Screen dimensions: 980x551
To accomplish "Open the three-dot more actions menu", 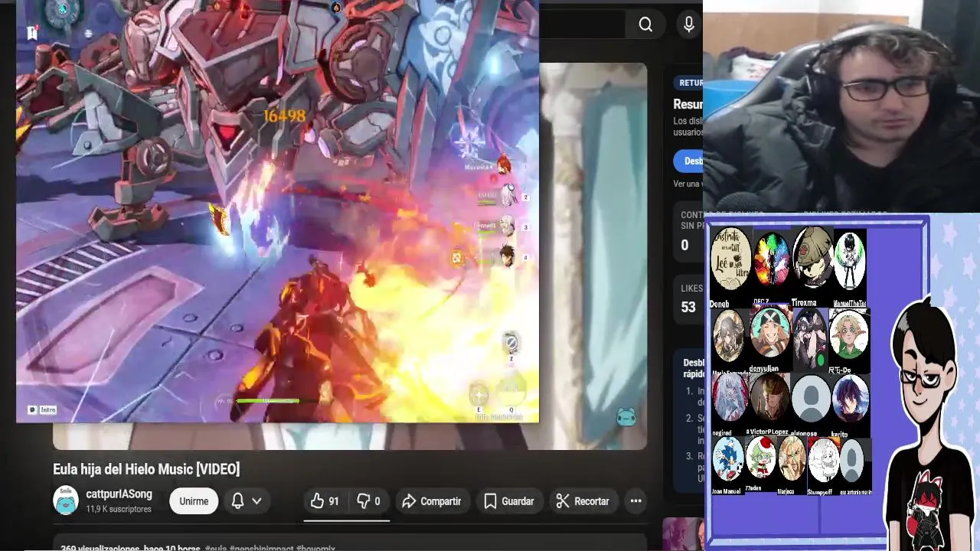I will click(635, 501).
